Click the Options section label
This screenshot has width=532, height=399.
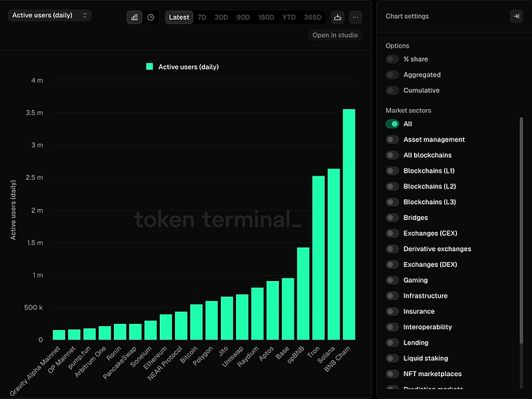[397, 46]
